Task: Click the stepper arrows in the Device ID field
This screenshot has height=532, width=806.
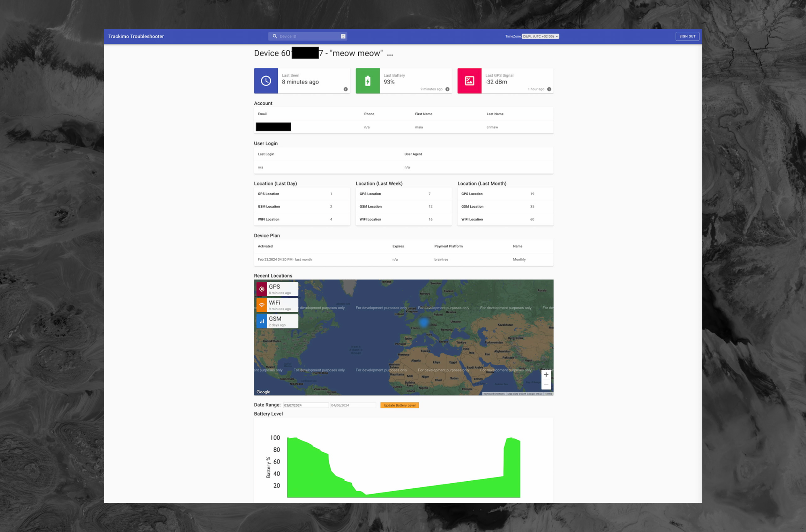Action: tap(343, 36)
